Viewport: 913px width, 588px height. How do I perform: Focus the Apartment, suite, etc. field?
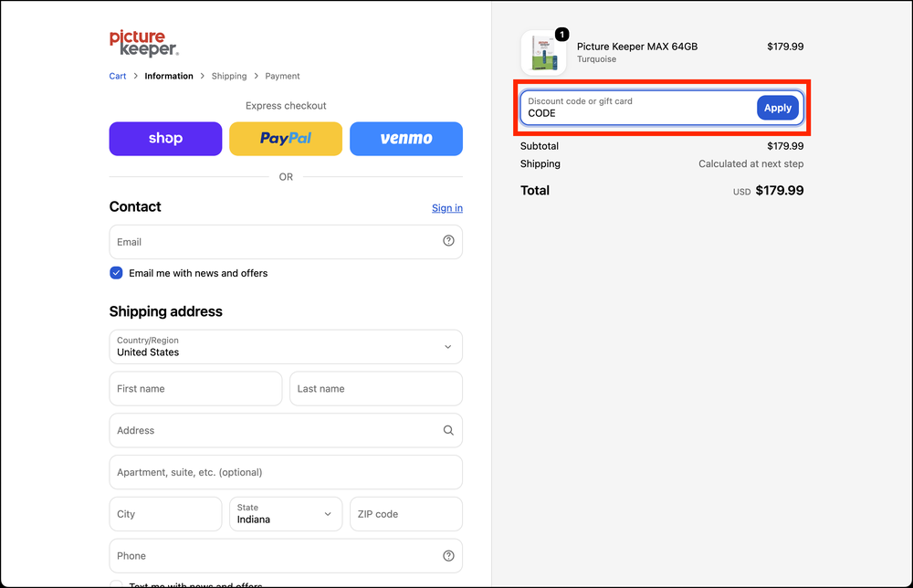point(286,472)
